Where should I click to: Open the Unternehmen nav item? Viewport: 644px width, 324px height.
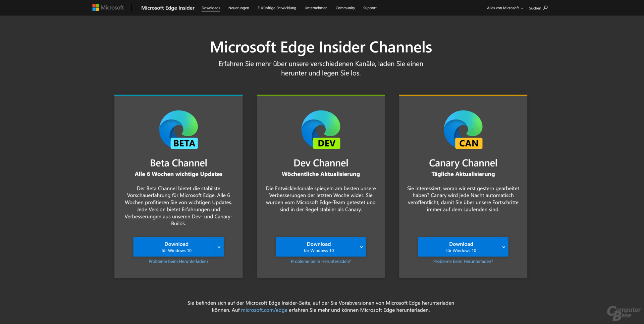pyautogui.click(x=316, y=8)
